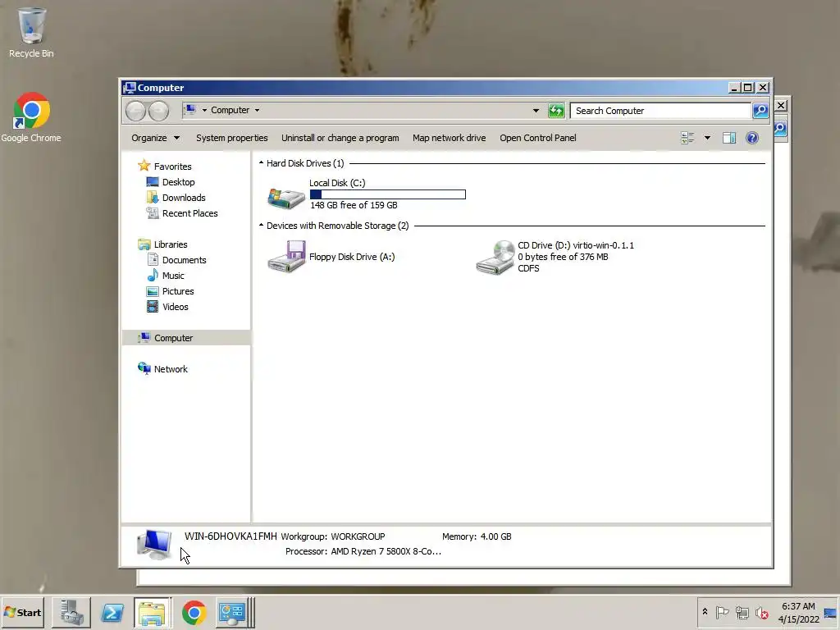The height and width of the screenshot is (630, 840).
Task: Click the Control Panel taskbar button
Action: [x=233, y=612]
